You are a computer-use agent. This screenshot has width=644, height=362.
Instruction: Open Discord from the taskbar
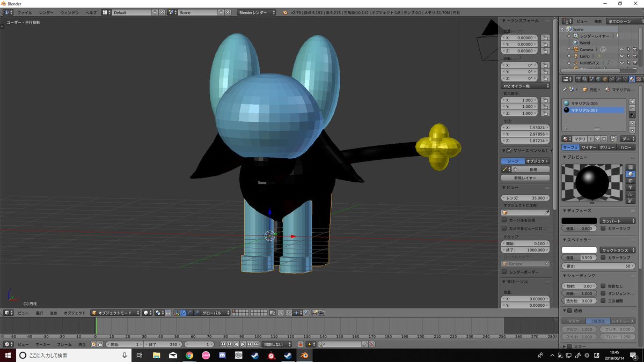pos(223,355)
